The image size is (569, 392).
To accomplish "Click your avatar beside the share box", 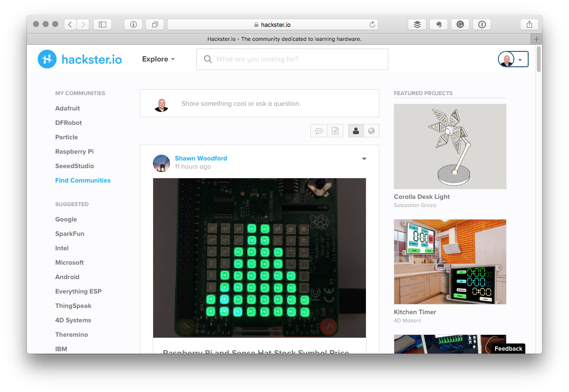I will coord(161,105).
